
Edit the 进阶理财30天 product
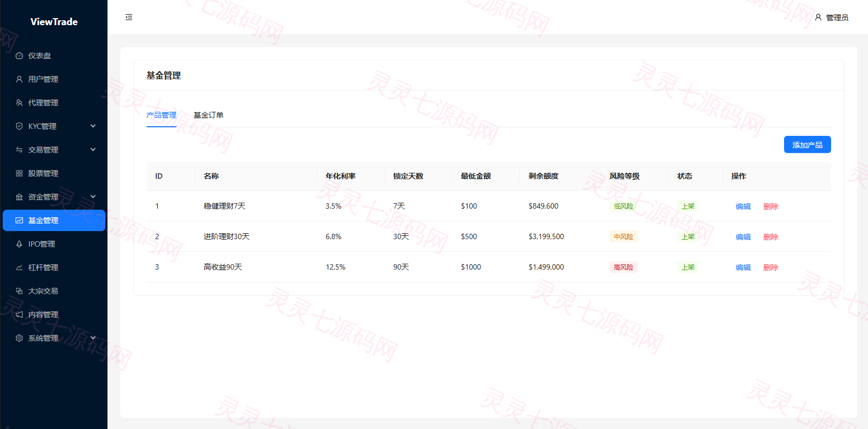[743, 237]
